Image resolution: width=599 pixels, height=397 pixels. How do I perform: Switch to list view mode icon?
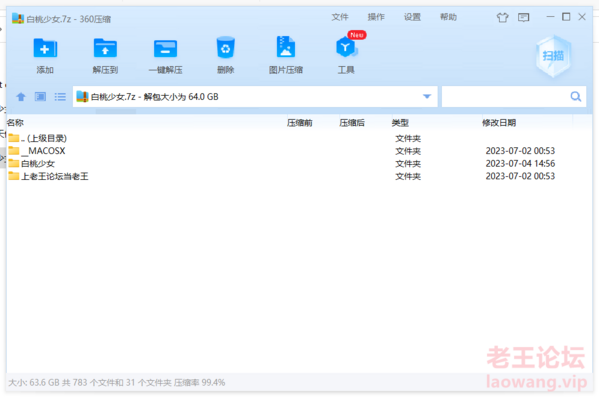click(60, 97)
